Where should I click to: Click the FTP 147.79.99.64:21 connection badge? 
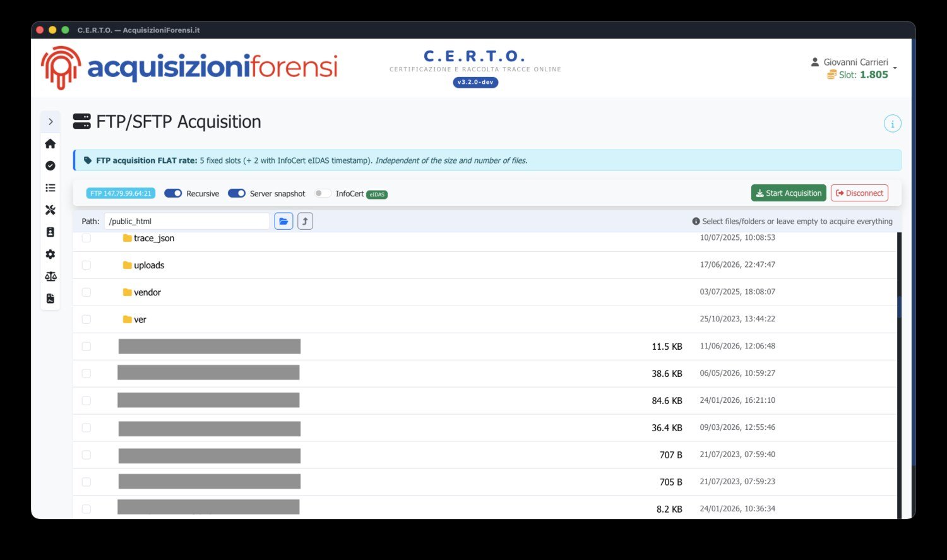[121, 193]
